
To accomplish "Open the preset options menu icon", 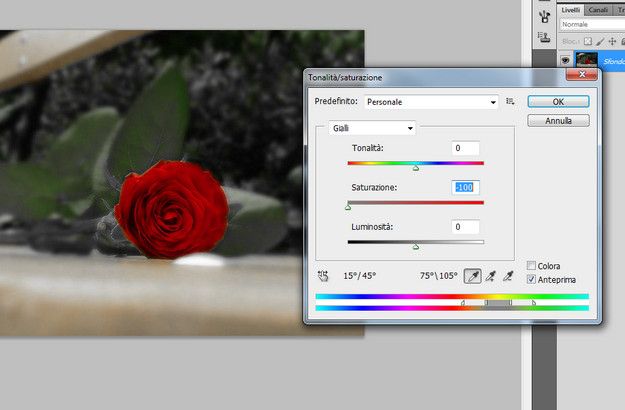I will point(510,102).
